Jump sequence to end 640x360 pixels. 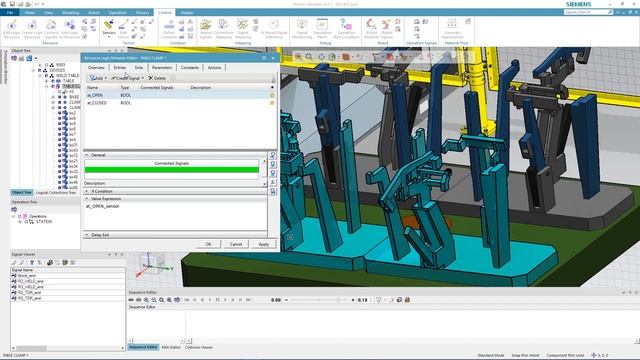point(249,300)
